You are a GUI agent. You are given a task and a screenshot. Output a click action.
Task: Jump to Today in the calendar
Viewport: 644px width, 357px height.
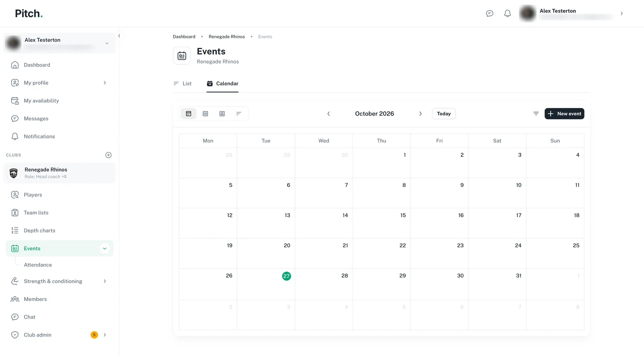click(444, 114)
